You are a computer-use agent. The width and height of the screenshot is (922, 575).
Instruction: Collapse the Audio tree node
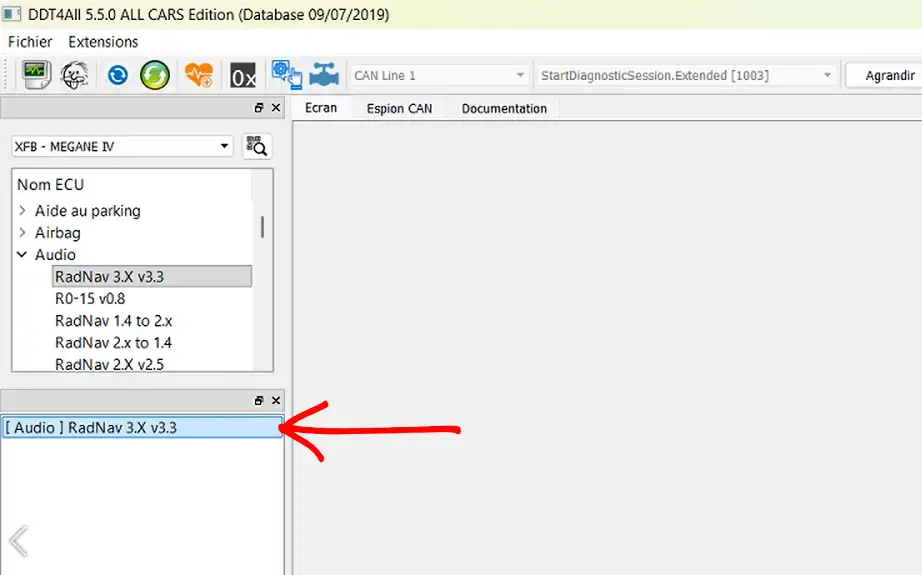(x=22, y=255)
